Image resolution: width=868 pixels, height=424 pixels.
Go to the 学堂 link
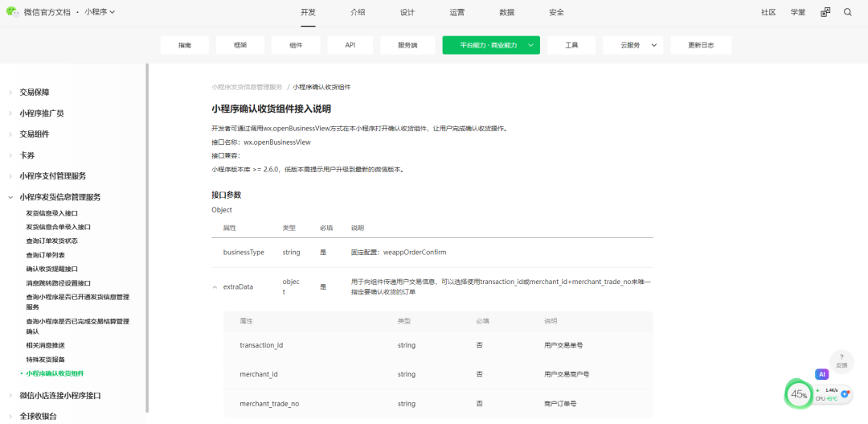pyautogui.click(x=798, y=12)
